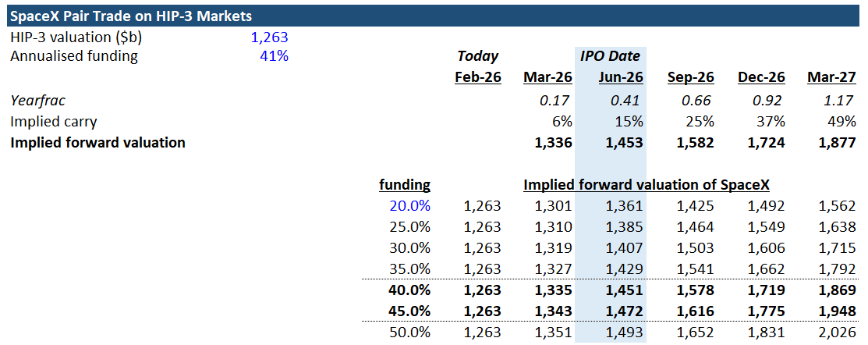Select the Mar-26 column header
The width and height of the screenshot is (868, 345).
click(x=548, y=77)
